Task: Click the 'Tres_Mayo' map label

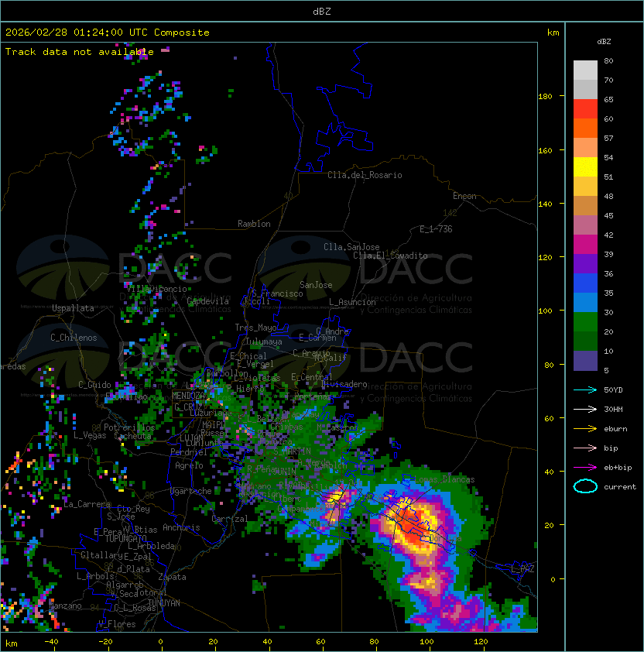Action: point(255,328)
